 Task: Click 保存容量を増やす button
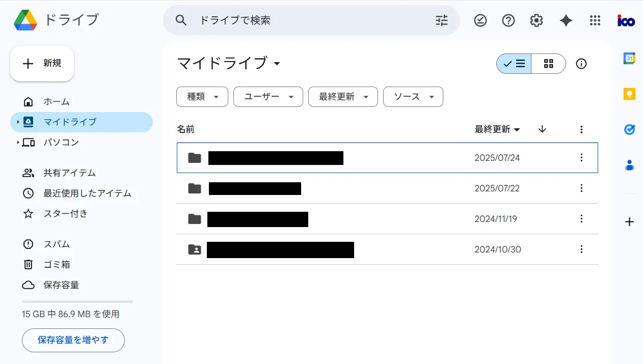tap(73, 340)
